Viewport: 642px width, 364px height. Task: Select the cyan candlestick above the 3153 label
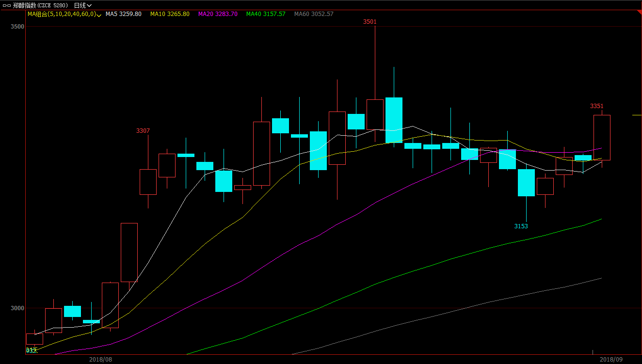526,183
